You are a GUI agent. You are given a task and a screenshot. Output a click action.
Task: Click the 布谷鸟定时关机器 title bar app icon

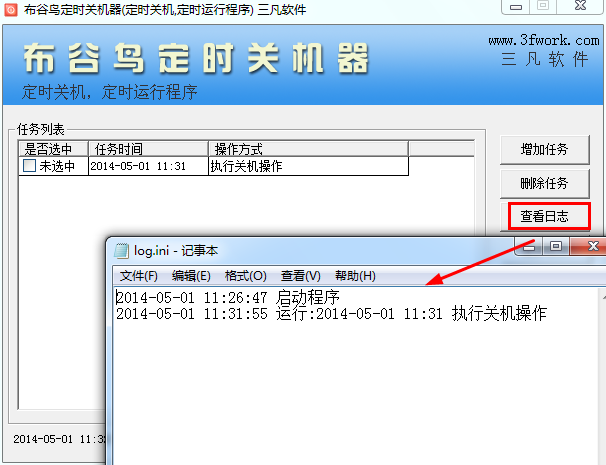click(11, 9)
